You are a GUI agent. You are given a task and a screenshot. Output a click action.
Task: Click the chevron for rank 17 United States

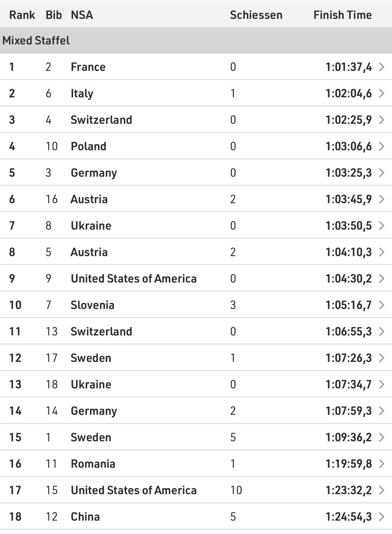point(381,490)
